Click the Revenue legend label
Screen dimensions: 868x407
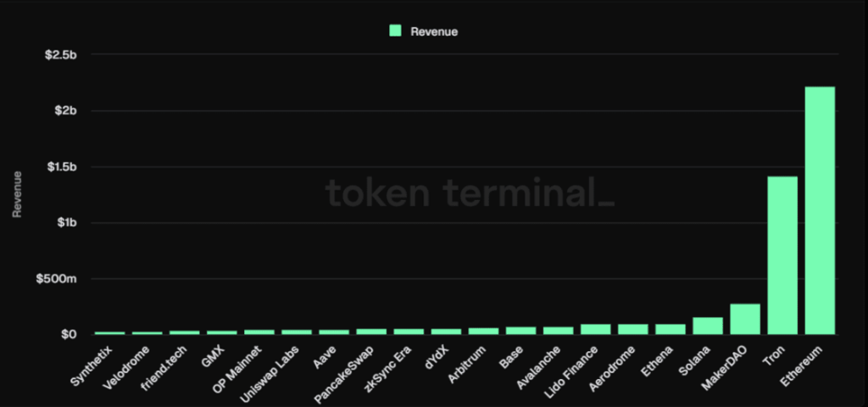tap(434, 31)
